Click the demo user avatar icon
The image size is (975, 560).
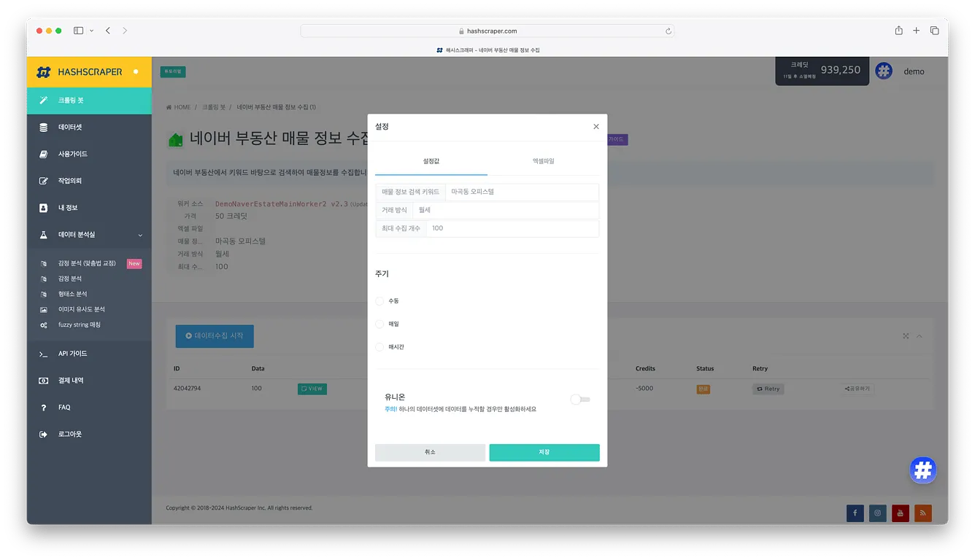[x=884, y=71]
